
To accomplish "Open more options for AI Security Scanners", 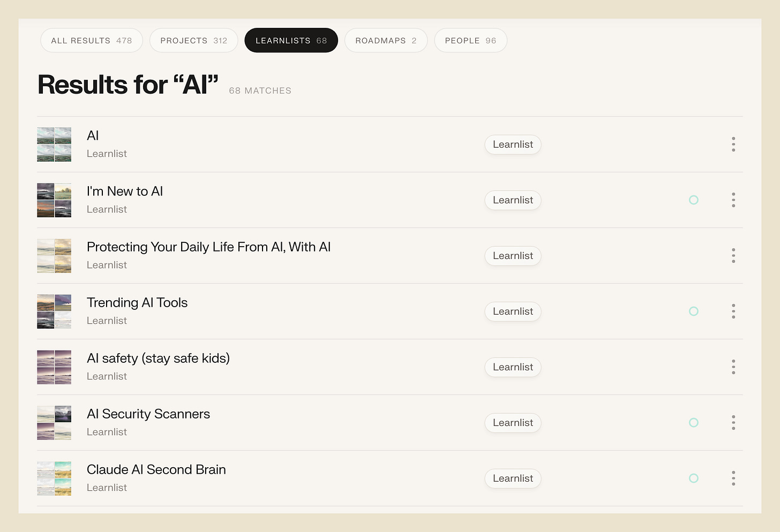I will coord(733,423).
